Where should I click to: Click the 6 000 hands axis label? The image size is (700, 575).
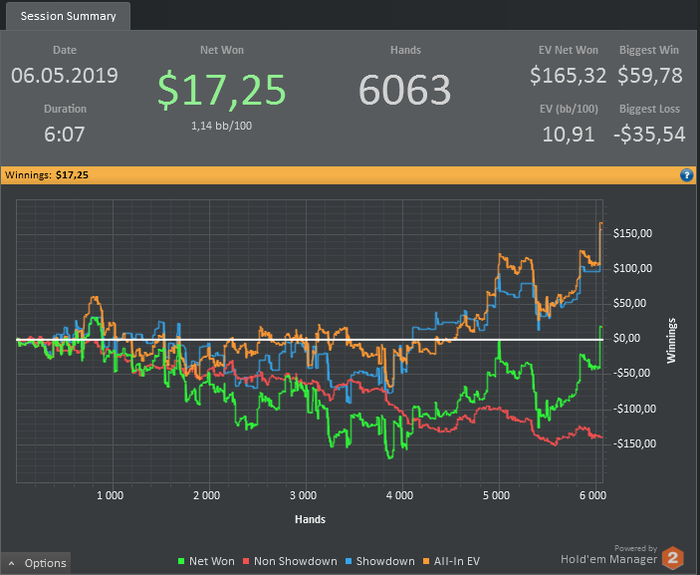coord(593,495)
